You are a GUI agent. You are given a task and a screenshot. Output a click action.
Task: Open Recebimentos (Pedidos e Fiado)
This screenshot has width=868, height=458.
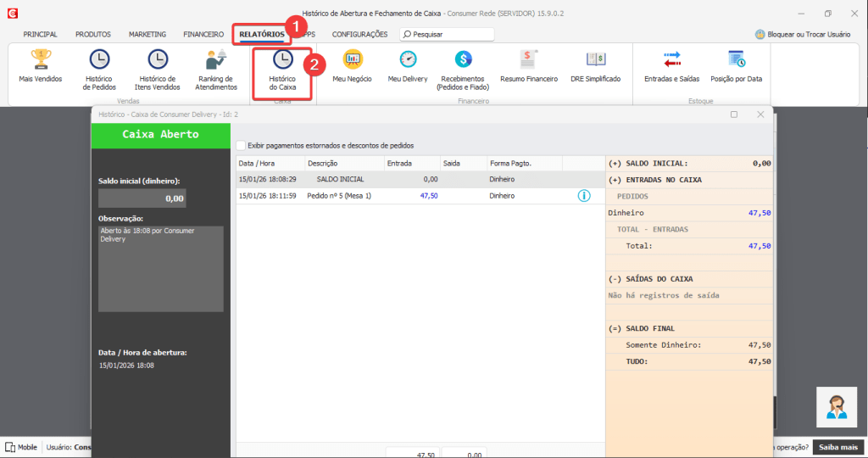(463, 68)
